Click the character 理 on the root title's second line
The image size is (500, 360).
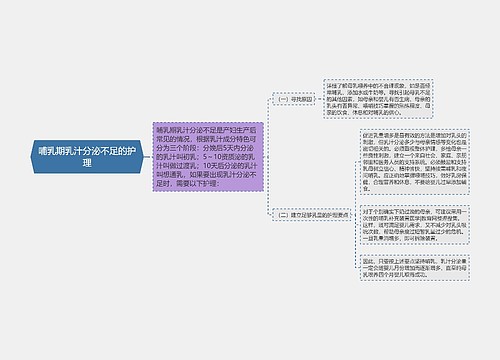[87, 163]
